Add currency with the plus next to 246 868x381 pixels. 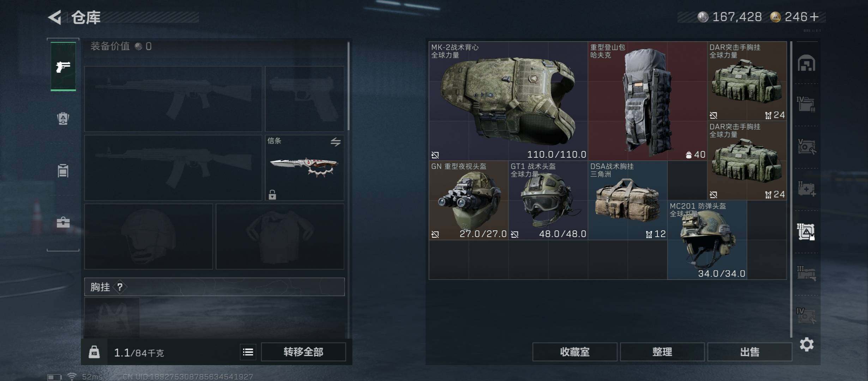(x=815, y=17)
